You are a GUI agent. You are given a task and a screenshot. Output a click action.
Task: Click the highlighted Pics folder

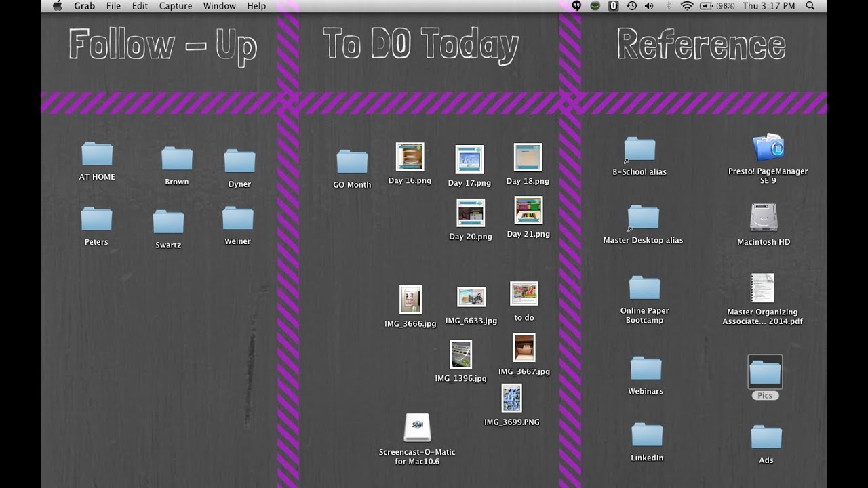tap(765, 373)
